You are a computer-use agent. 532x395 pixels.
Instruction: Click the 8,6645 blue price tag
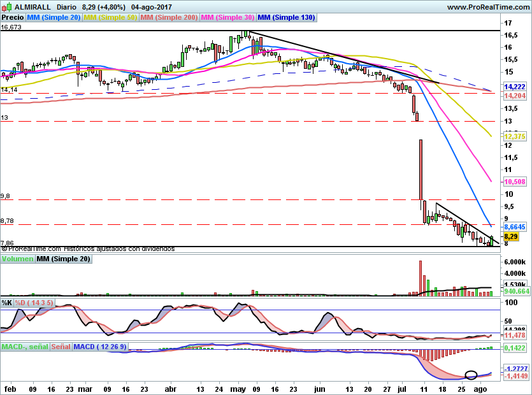point(514,227)
